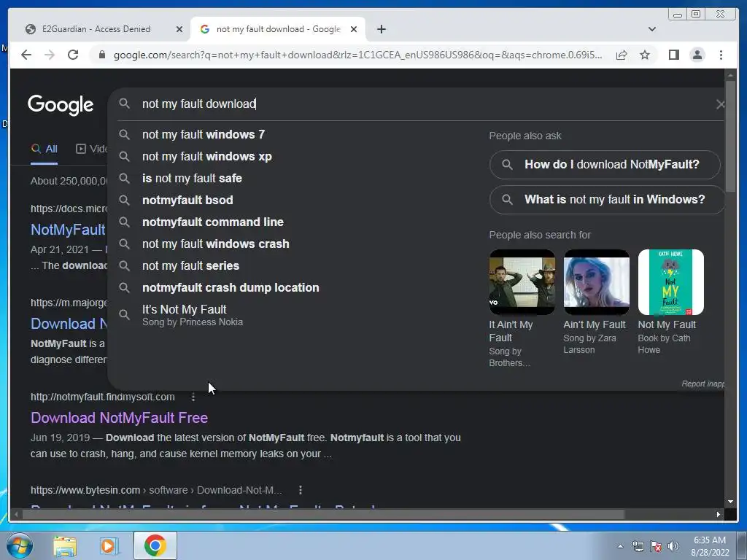Click the network tray icon
747x560 pixels.
638,546
